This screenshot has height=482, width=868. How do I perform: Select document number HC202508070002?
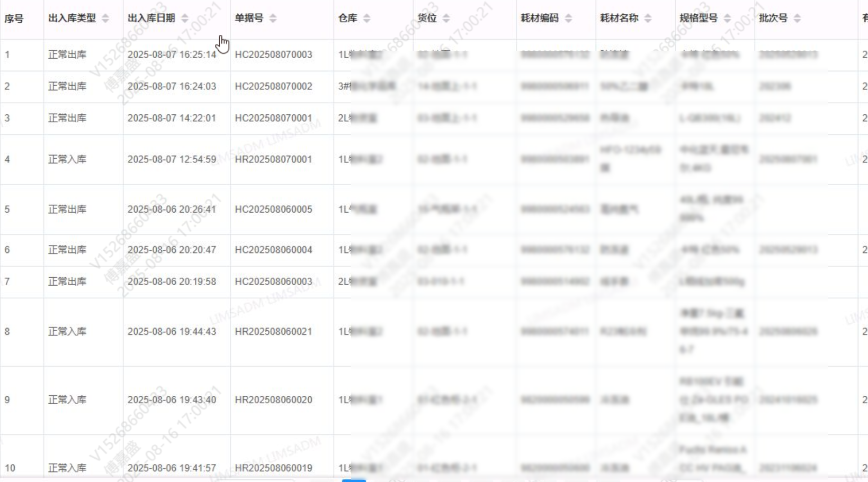pyautogui.click(x=273, y=86)
